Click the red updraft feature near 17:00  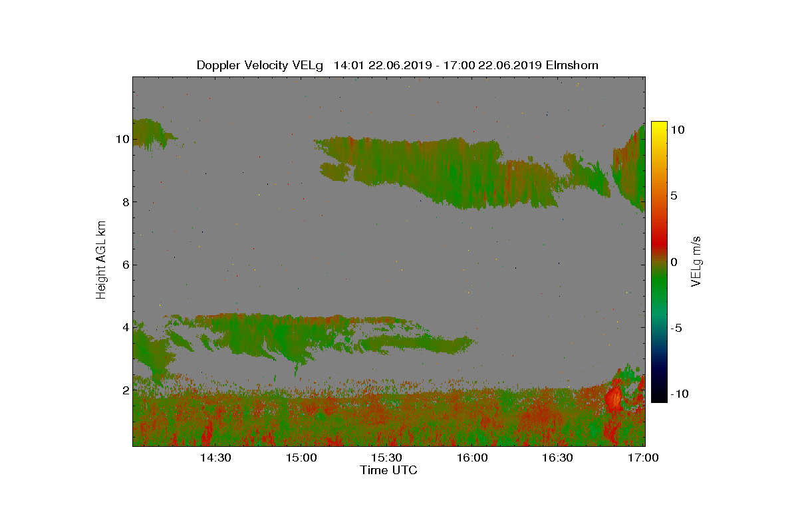tap(613, 399)
